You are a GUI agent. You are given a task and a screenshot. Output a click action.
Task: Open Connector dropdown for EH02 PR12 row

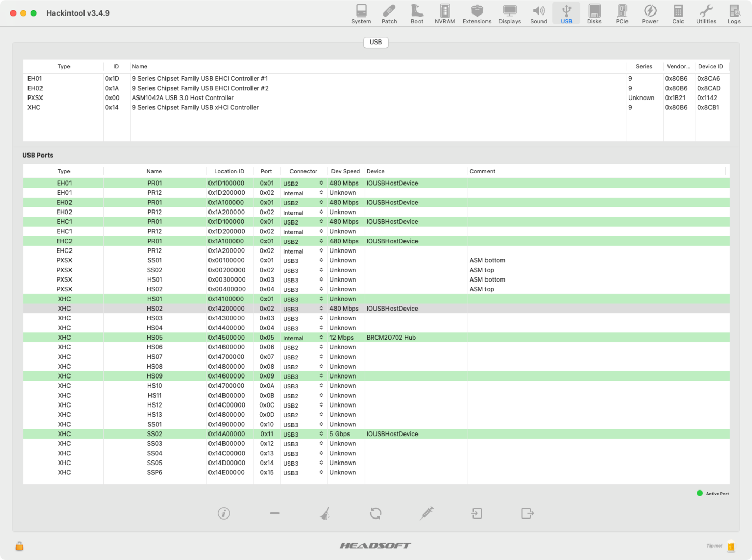303,213
